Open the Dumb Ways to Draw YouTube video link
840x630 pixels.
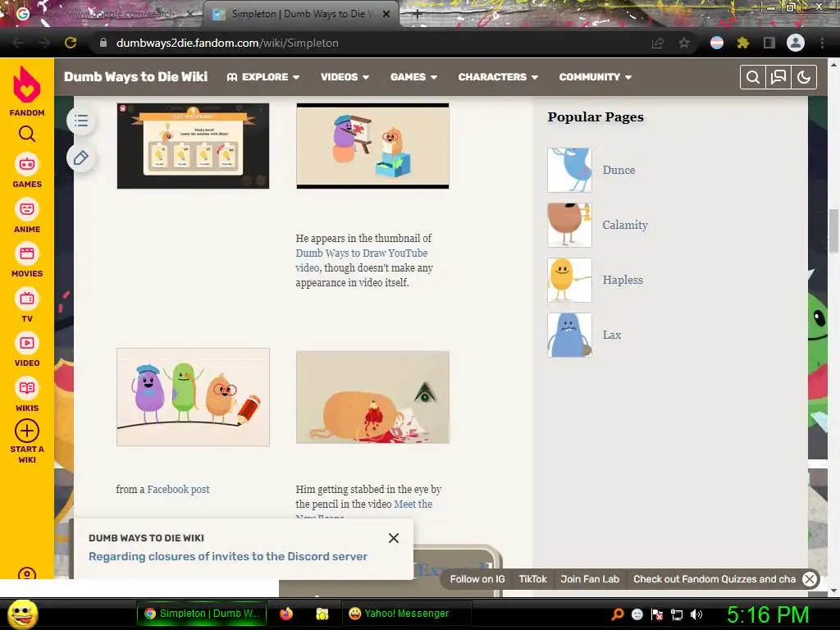pyautogui.click(x=362, y=260)
